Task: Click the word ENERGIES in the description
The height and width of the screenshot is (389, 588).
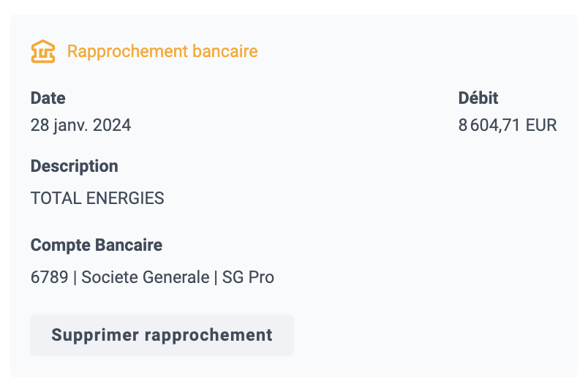Action: point(125,198)
